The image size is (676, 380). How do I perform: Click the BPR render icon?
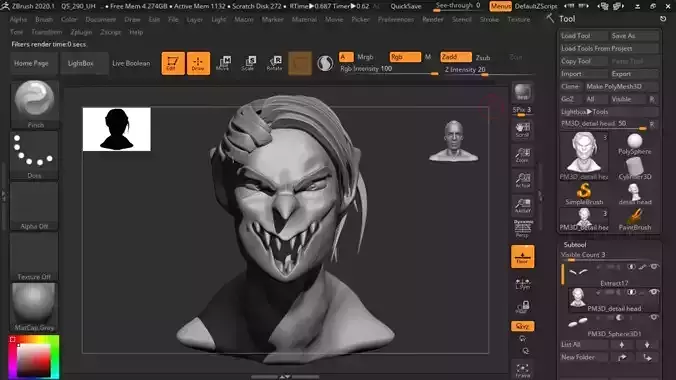tap(523, 92)
